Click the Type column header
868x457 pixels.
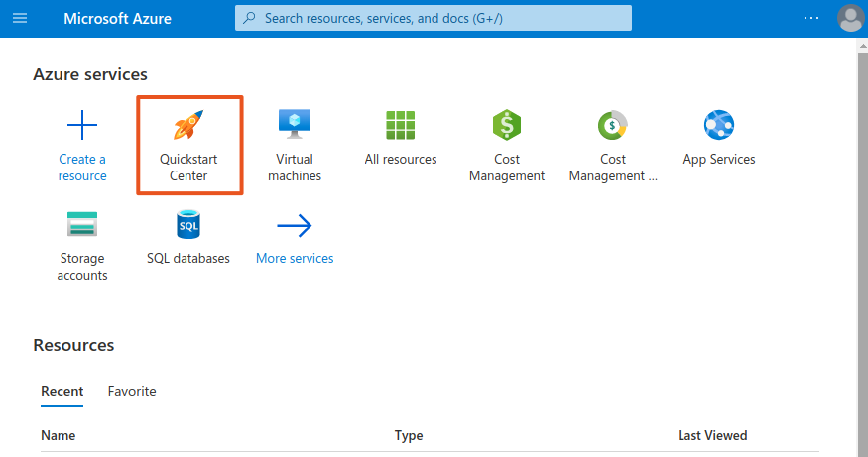[409, 436]
